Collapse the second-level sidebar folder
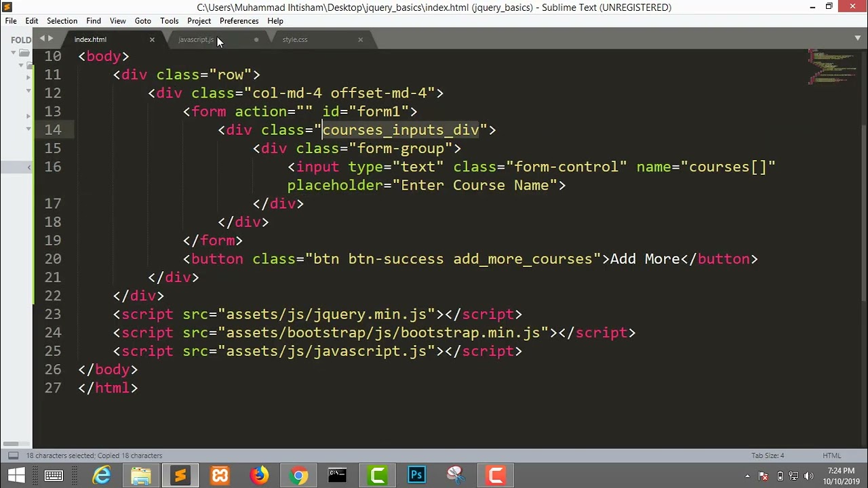 (21, 65)
